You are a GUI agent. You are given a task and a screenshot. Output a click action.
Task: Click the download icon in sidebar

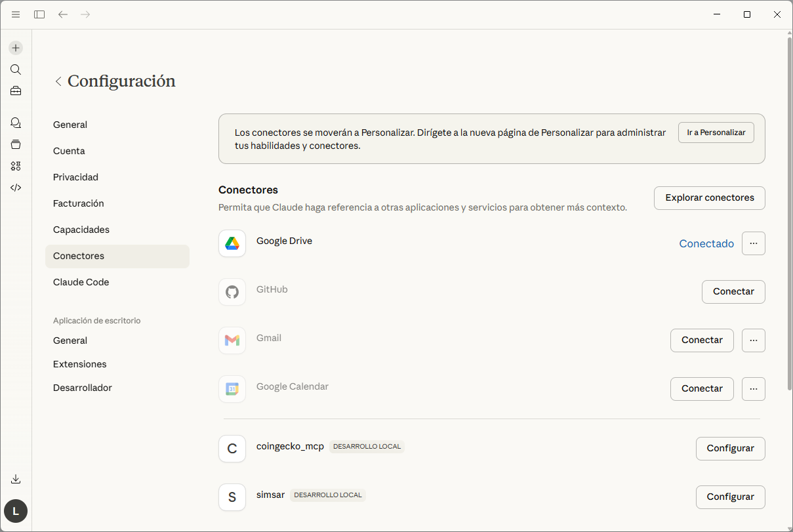[x=16, y=479]
